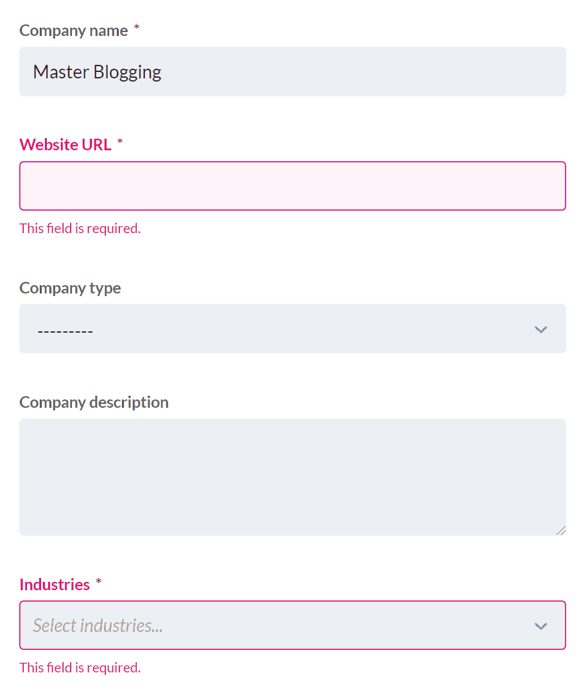The width and height of the screenshot is (588, 700).
Task: Select the placeholder text Select industries
Action: tap(98, 625)
